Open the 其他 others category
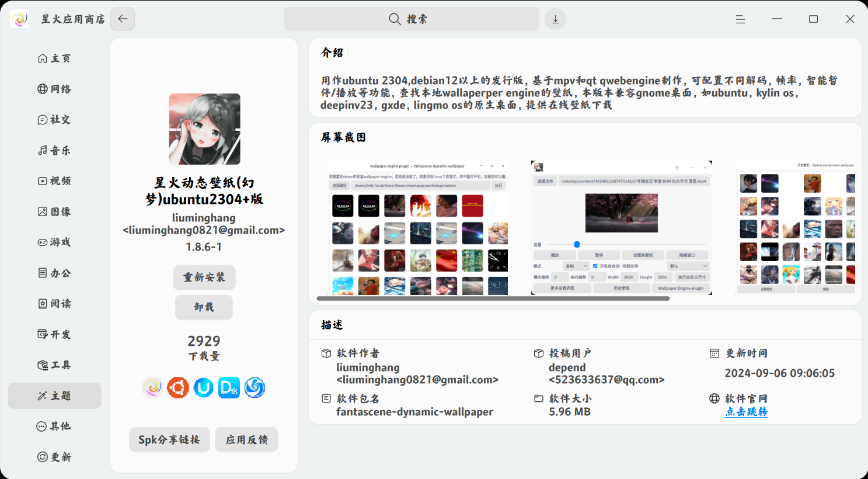 tap(55, 426)
